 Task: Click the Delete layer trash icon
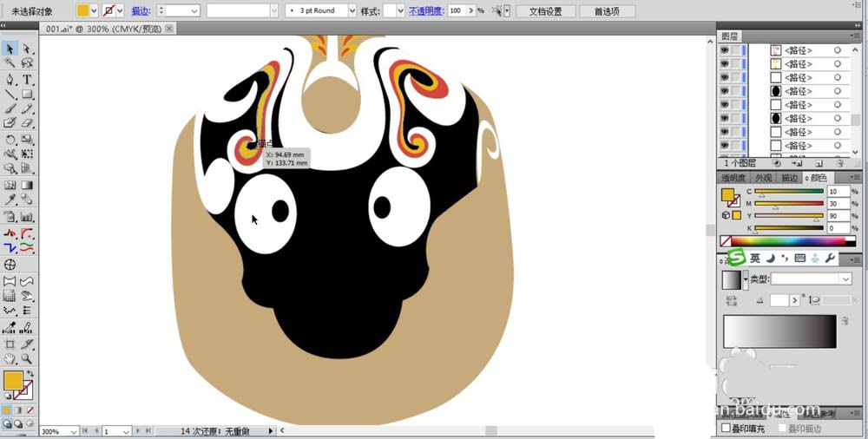841,162
